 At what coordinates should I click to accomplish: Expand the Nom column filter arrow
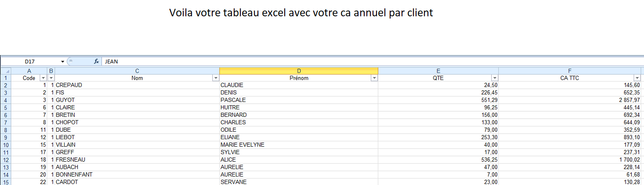click(x=216, y=78)
